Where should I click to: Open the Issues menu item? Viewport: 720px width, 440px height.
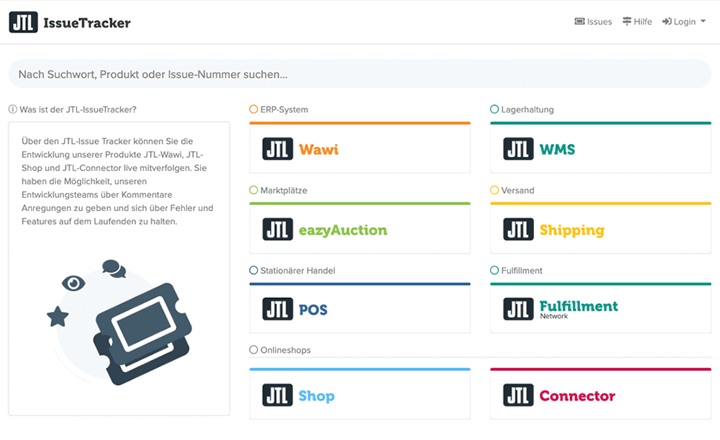coord(593,21)
